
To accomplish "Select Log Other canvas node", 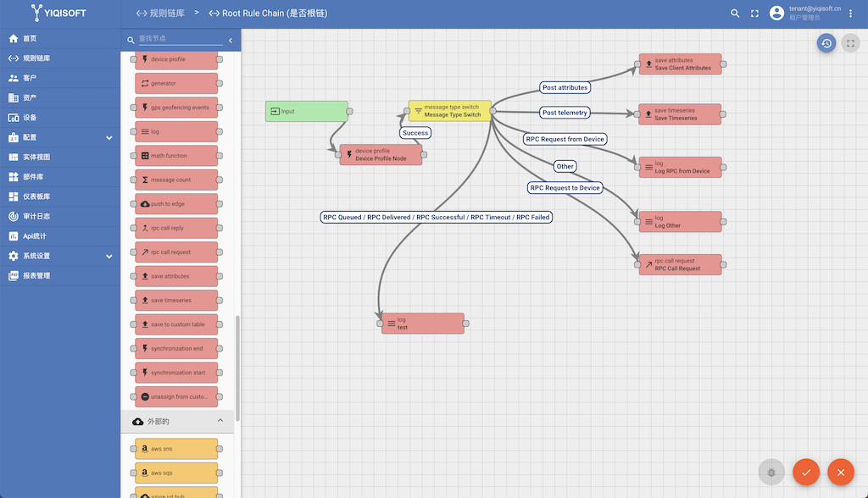I will pos(681,221).
